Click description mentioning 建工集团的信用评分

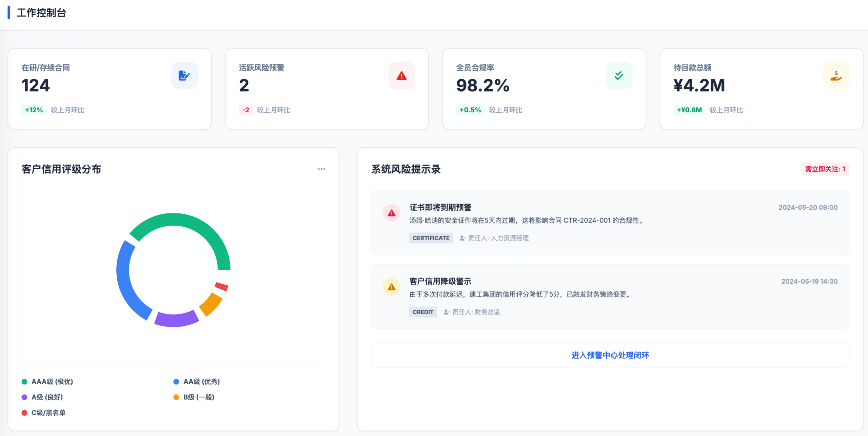click(x=520, y=295)
